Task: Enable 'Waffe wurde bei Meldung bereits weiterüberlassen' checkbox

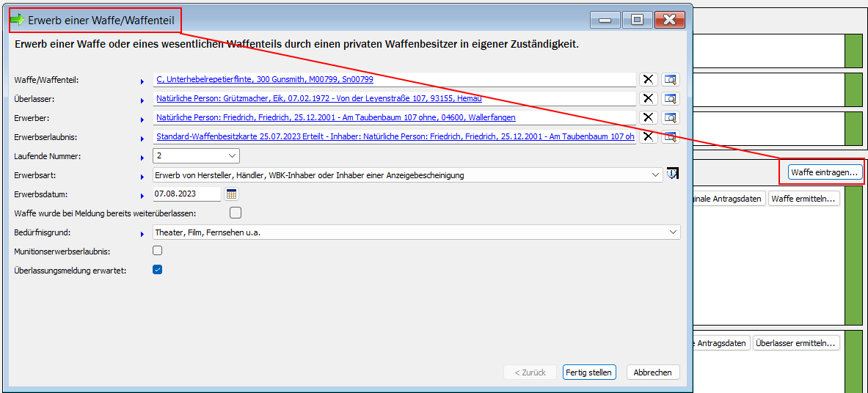Action: 236,213
